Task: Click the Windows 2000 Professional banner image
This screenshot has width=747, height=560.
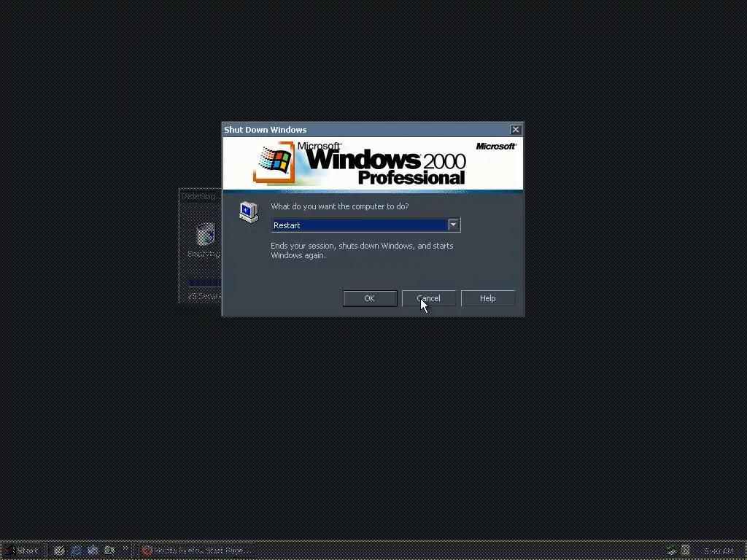Action: [373, 164]
